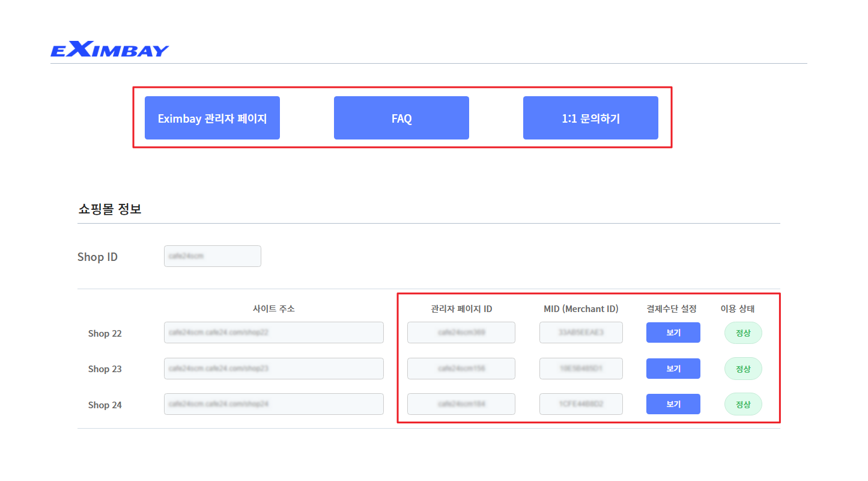Click the Shop 22 관리자 페이지 ID field
Viewport: 868px width, 481px height.
461,332
